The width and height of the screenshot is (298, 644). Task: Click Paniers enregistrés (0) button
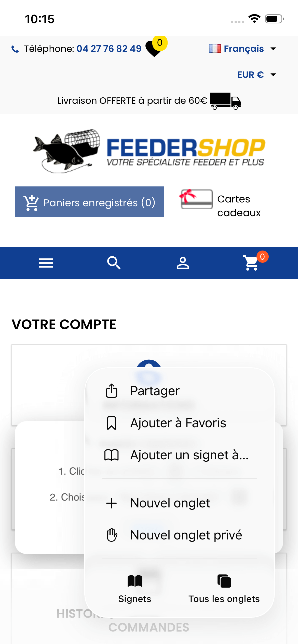click(89, 202)
